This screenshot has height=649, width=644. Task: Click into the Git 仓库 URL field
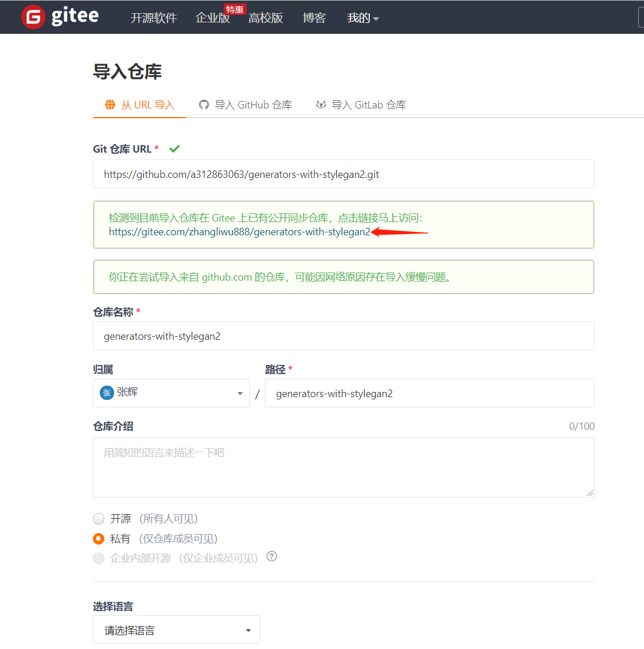(x=344, y=174)
